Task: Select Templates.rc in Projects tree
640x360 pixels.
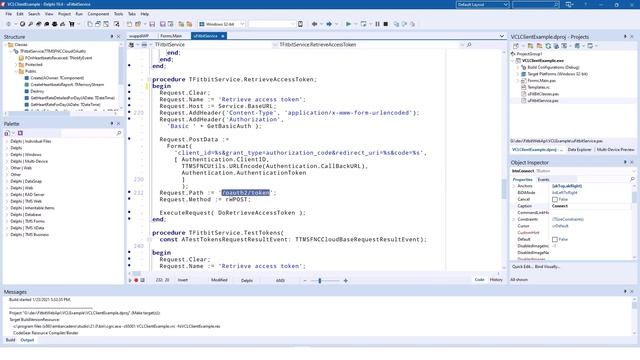Action: [538, 87]
